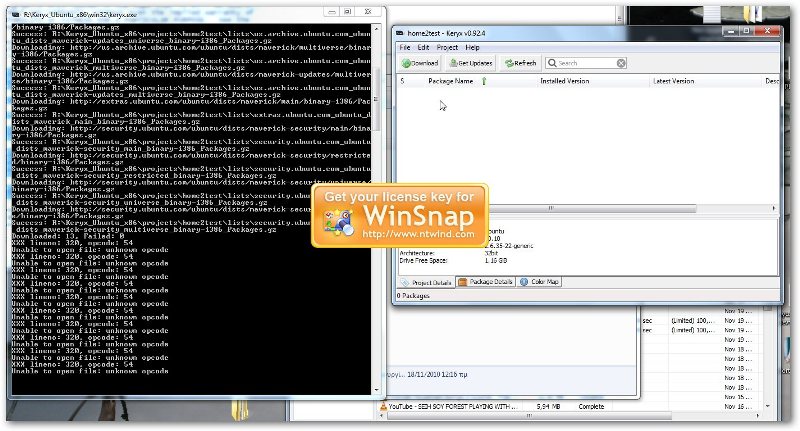The image size is (800, 431).
Task: Open the File menu in Keryx
Action: pyautogui.click(x=405, y=47)
